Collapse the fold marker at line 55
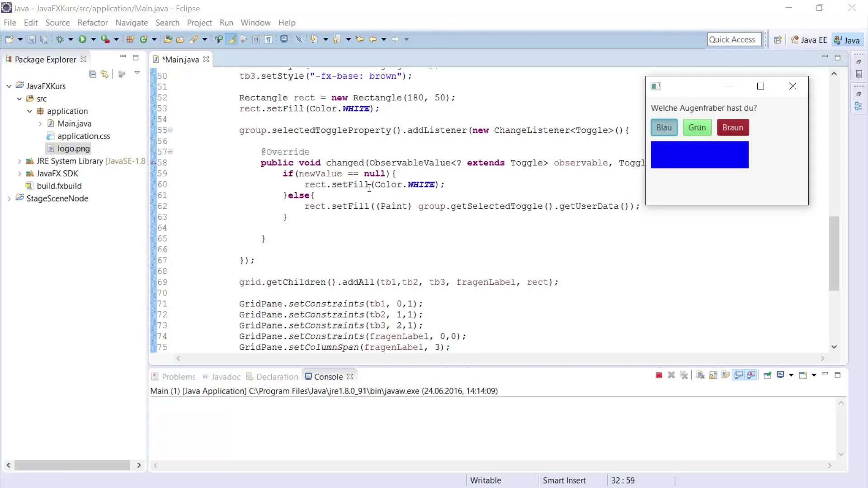868x488 pixels. pyautogui.click(x=170, y=130)
